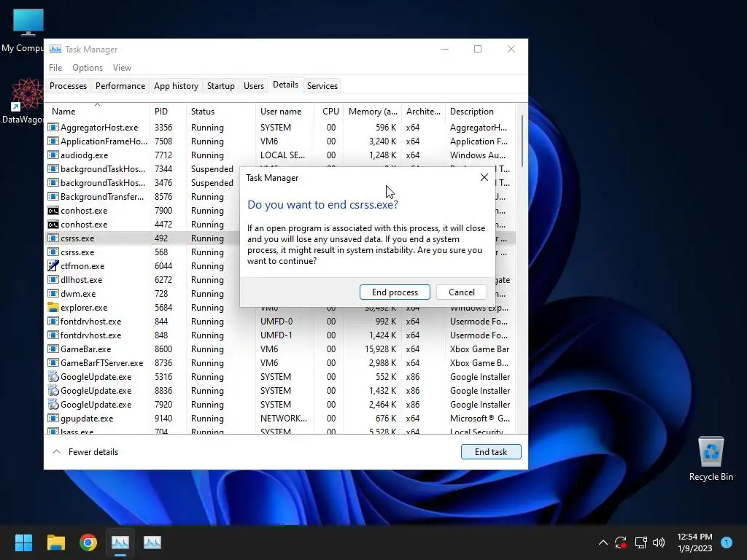Click the End process button in dialog
747x560 pixels.
pyautogui.click(x=395, y=292)
